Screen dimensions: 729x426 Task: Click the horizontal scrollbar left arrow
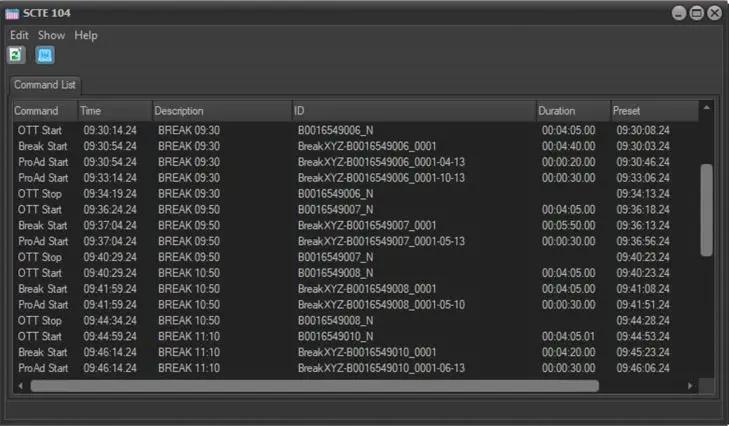(x=20, y=385)
